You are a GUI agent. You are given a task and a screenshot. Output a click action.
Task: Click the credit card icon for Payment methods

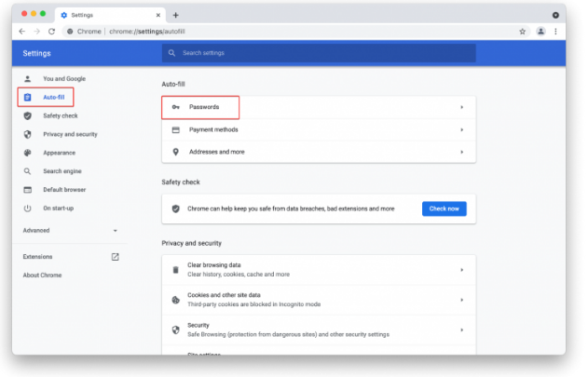pyautogui.click(x=175, y=129)
